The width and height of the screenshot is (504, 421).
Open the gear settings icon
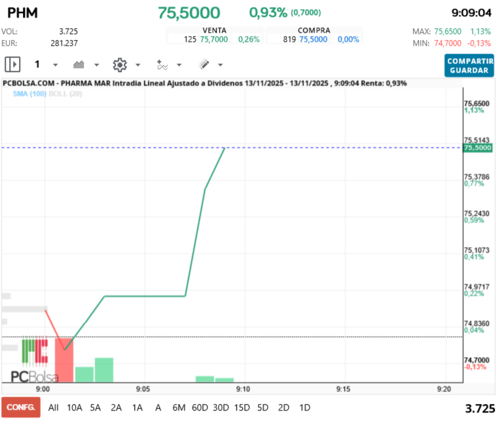pos(119,65)
